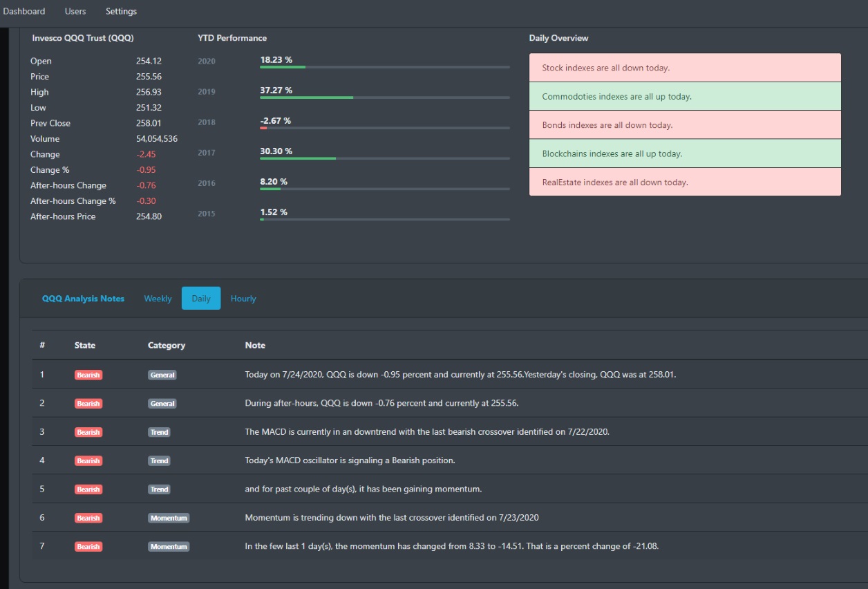
Task: Select the 'Stock indexes are all down today' alert
Action: (x=685, y=68)
